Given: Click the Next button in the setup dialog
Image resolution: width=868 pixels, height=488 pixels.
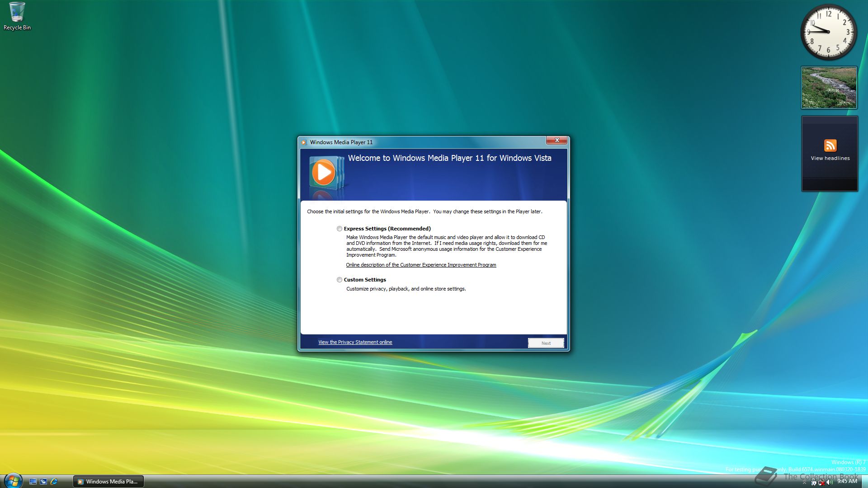Looking at the screenshot, I should pos(546,343).
